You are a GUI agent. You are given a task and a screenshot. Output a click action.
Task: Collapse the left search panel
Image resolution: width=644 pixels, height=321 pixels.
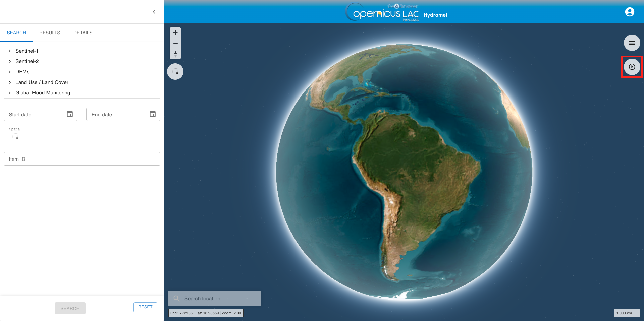154,12
